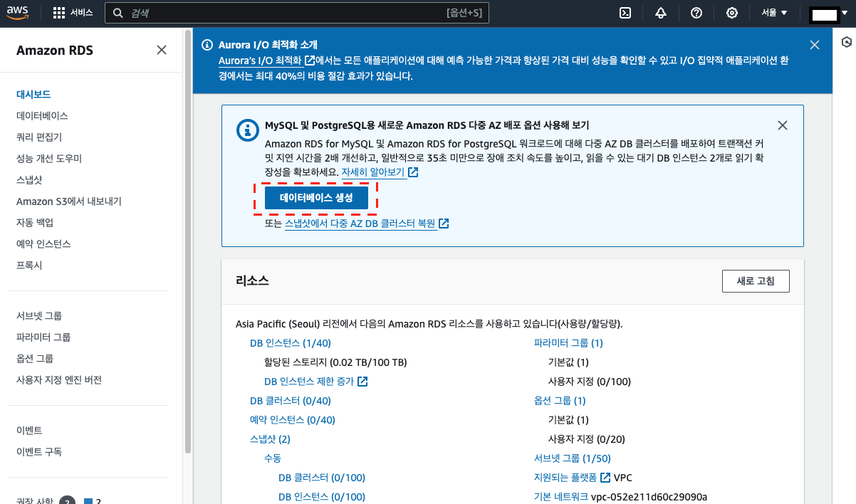Screen dimensions: 856x504
Task: Expand the 서울 region dropdown
Action: [774, 13]
